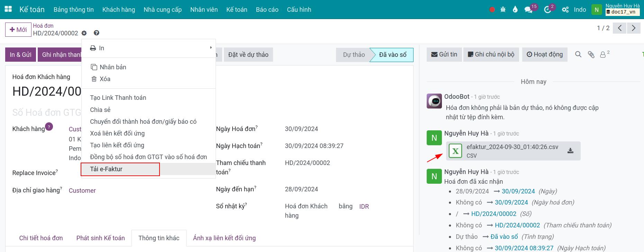This screenshot has height=252, width=644.
Task: Download the efaktur CSV attachment
Action: pos(571,151)
